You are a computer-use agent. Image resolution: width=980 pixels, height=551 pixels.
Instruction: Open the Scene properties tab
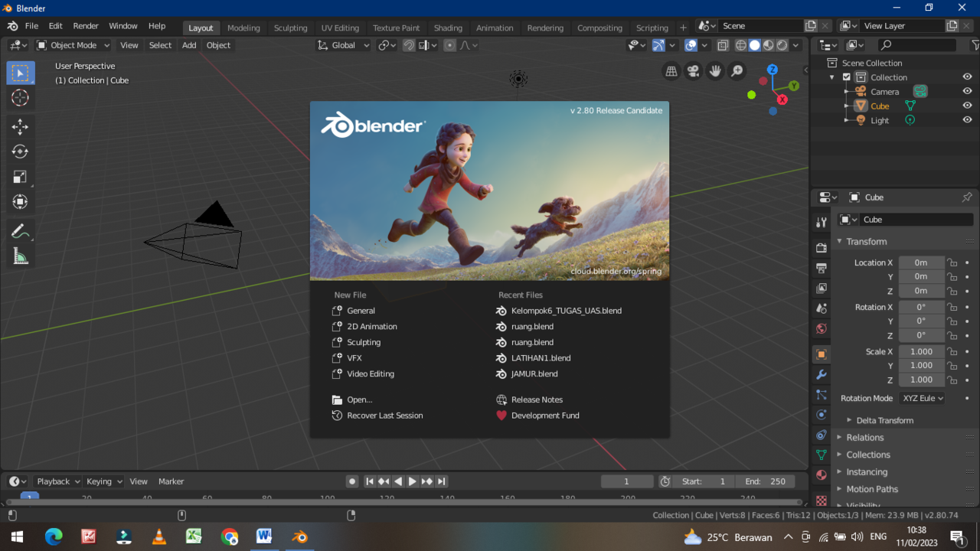pyautogui.click(x=822, y=308)
